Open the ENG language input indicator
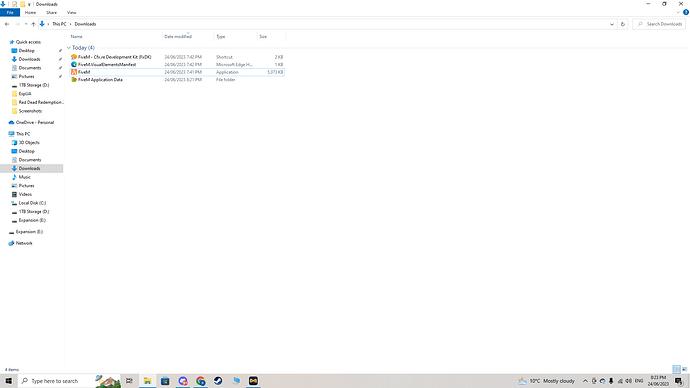The image size is (690, 388). 639,381
